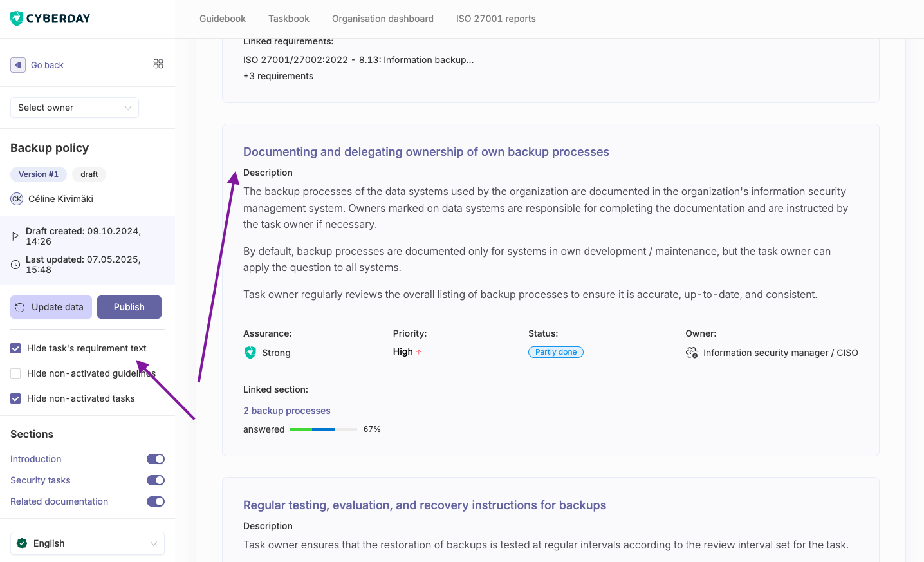Image resolution: width=924 pixels, height=562 pixels.
Task: Uncheck Hide non-activated tasks
Action: pyautogui.click(x=15, y=398)
